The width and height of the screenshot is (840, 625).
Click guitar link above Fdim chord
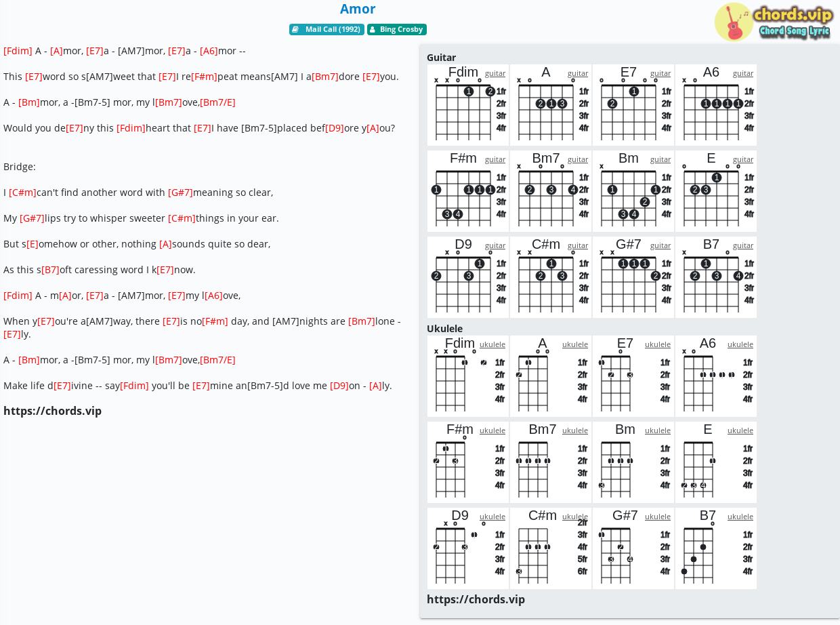coord(495,73)
